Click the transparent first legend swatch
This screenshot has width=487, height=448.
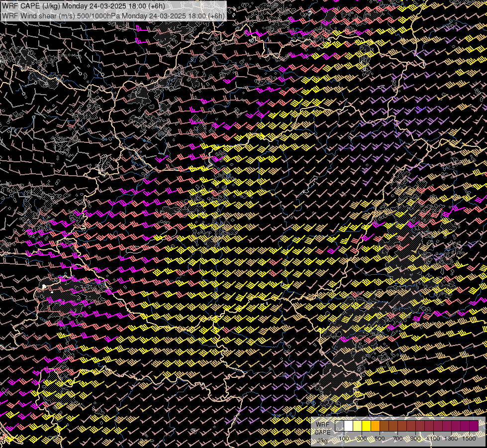click(339, 426)
